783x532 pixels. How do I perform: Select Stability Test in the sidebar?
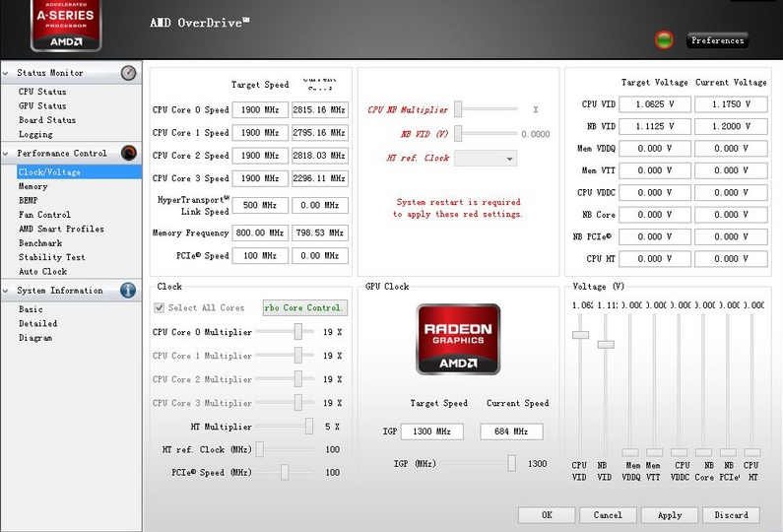[51, 257]
